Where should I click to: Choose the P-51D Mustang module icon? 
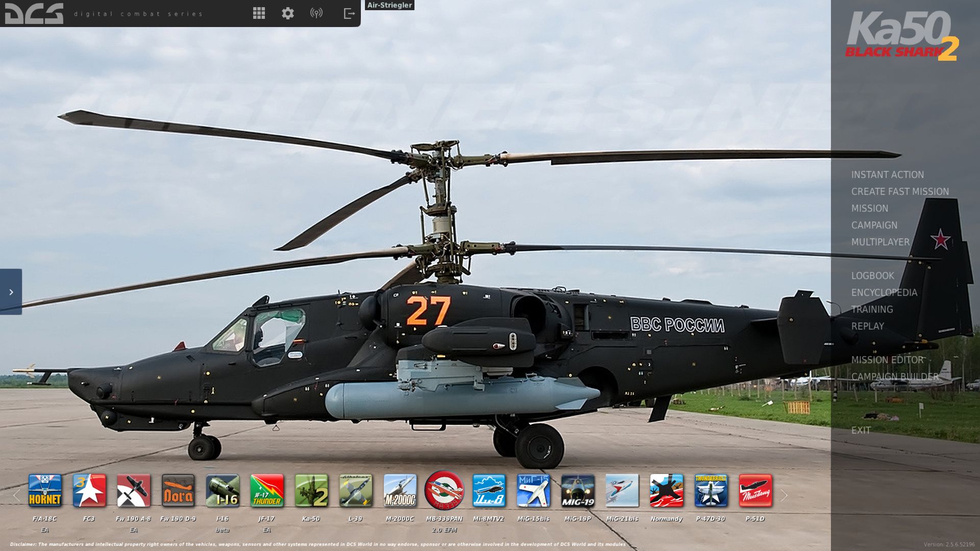tap(755, 490)
